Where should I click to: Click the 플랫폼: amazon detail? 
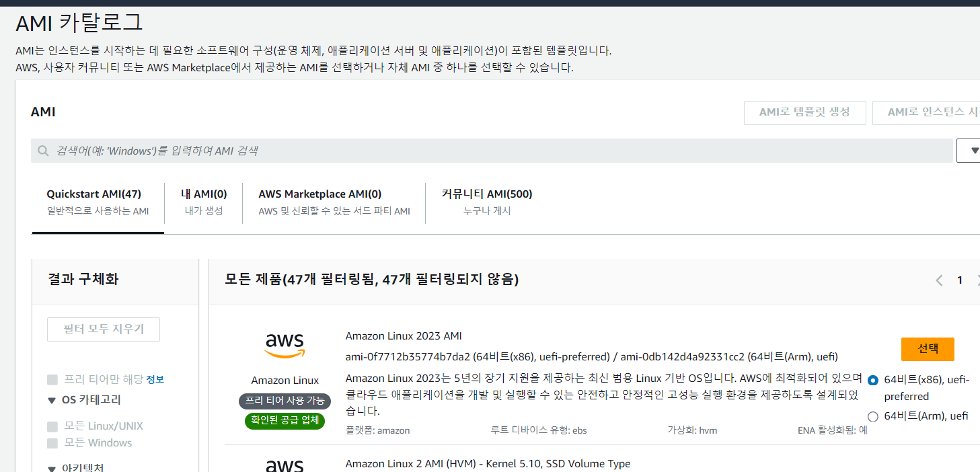click(x=377, y=430)
